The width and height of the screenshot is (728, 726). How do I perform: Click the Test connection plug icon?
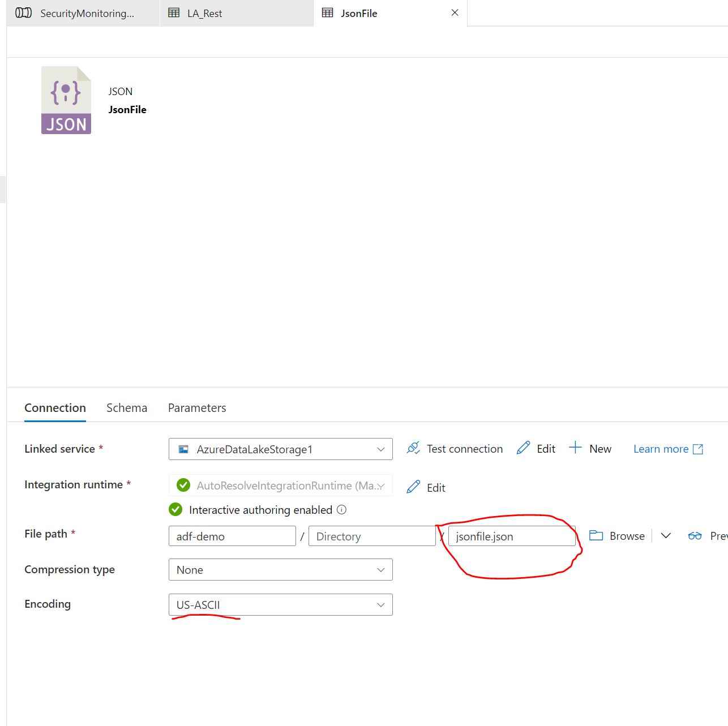pyautogui.click(x=413, y=448)
